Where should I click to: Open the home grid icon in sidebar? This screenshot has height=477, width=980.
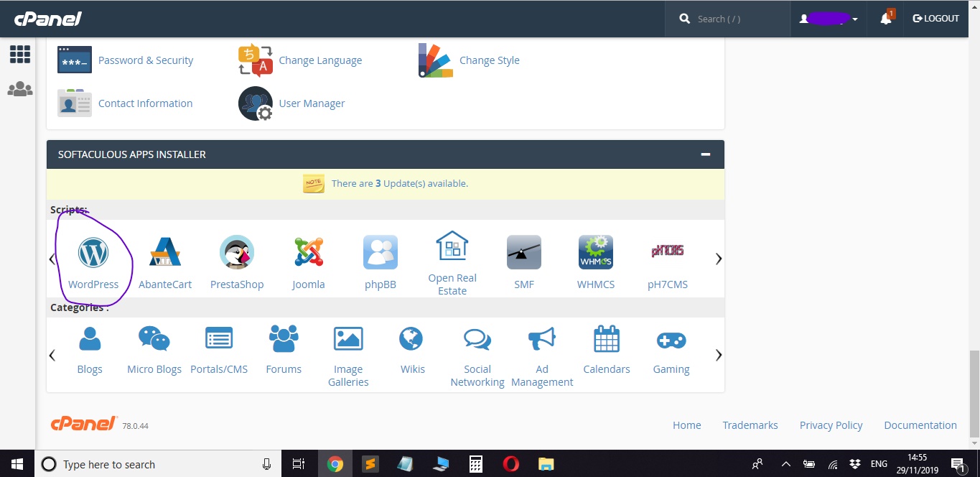pyautogui.click(x=20, y=54)
